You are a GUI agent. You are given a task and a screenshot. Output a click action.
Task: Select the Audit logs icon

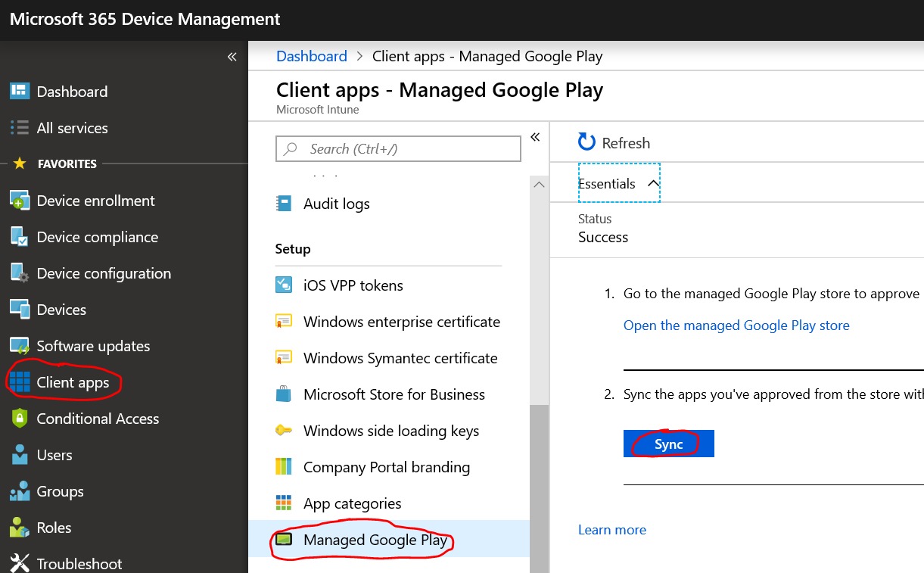click(283, 203)
